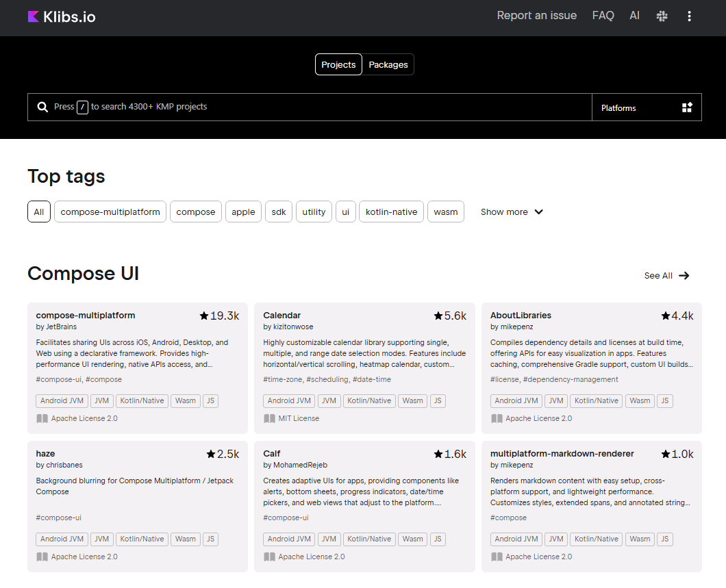Click Wasm badge on multiplatform-markdown-renderer card
Image resolution: width=726 pixels, height=588 pixels.
pyautogui.click(x=640, y=539)
